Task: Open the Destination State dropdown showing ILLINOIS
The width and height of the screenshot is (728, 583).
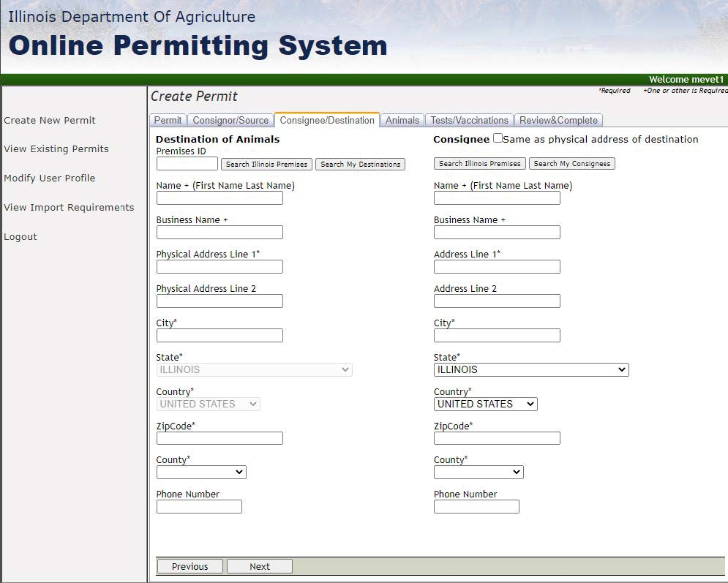Action: (254, 369)
